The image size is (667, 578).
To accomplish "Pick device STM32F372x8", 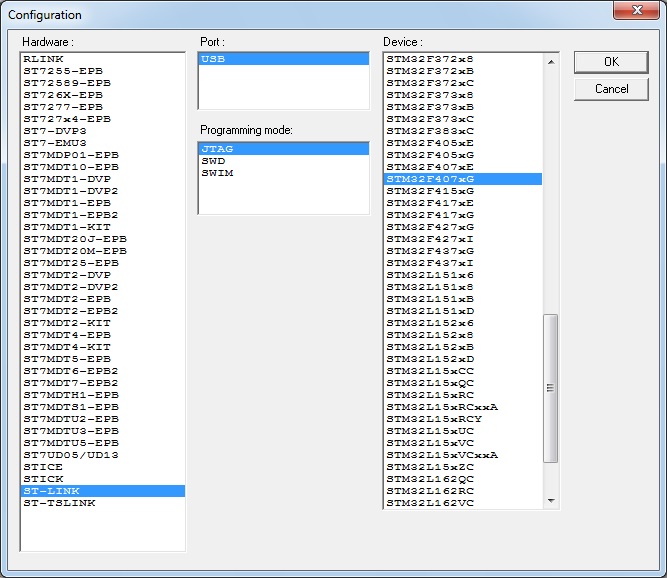I will click(x=463, y=59).
